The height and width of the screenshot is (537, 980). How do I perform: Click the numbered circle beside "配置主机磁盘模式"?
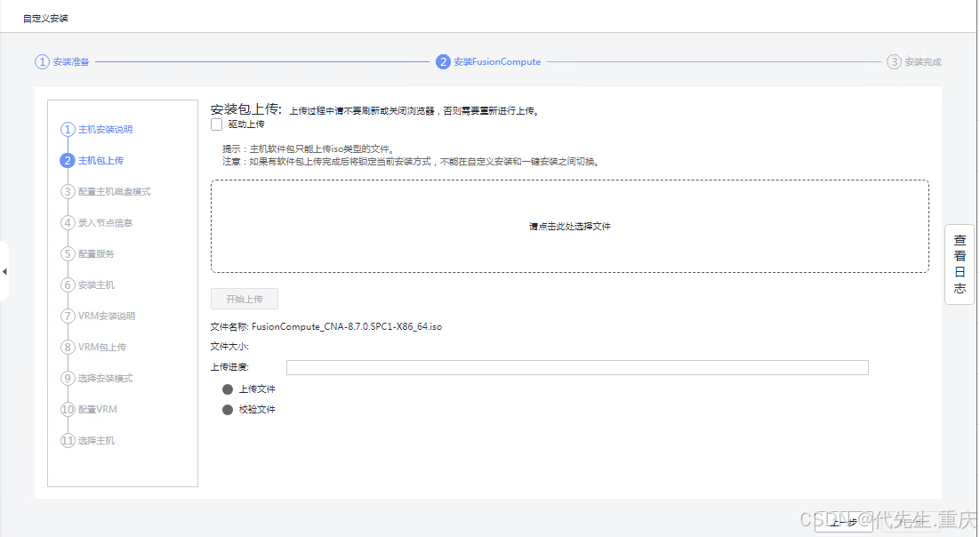[68, 191]
